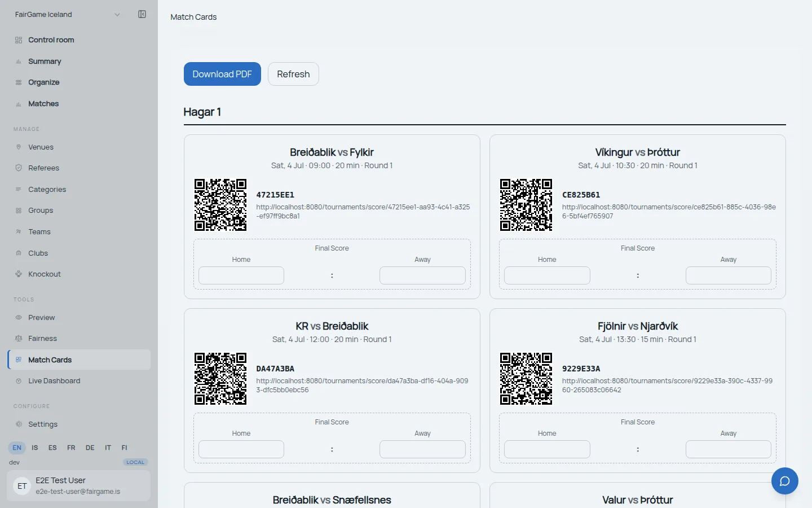Focus Away score box for Víkingur vs Þróttur
The image size is (812, 508).
(x=729, y=275)
